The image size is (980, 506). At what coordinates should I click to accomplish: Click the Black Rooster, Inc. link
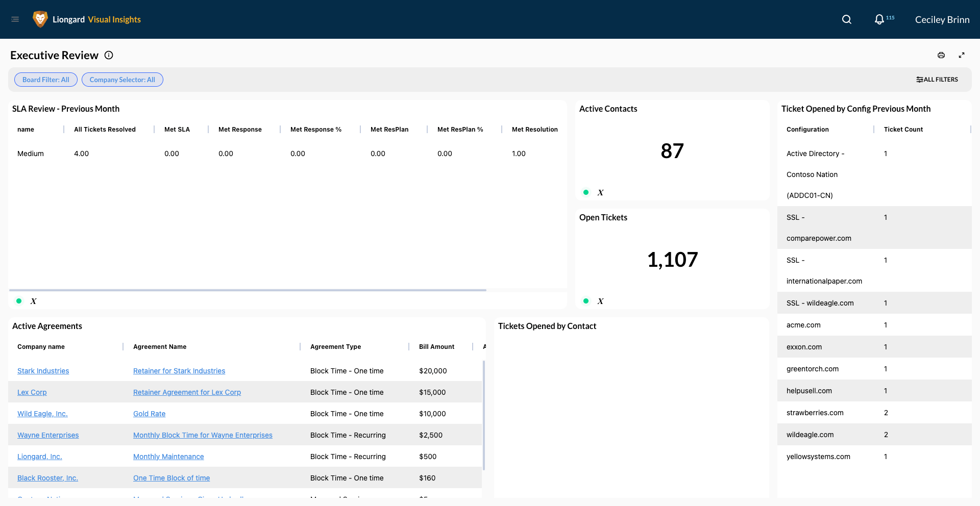(x=47, y=478)
